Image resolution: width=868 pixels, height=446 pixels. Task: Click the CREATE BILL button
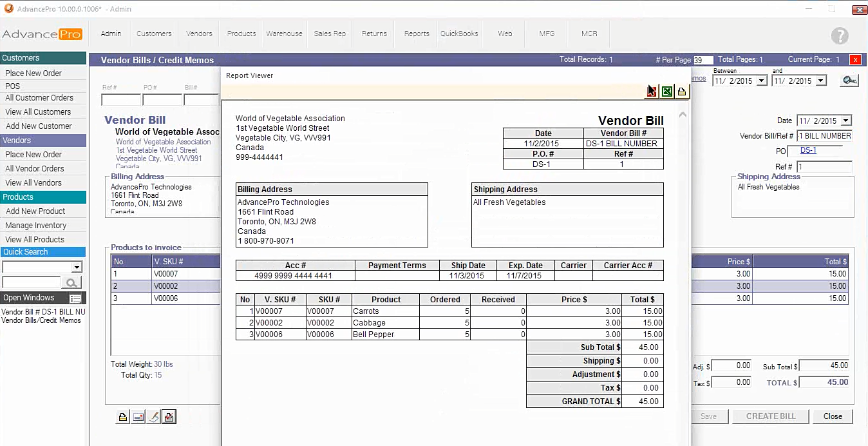pos(770,416)
